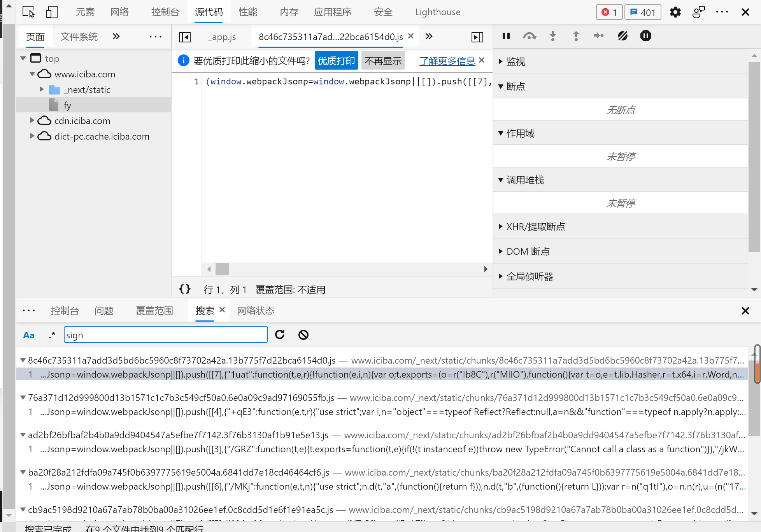Deactivate breakpoints using the slashed icon
This screenshot has height=532, width=761.
point(622,36)
